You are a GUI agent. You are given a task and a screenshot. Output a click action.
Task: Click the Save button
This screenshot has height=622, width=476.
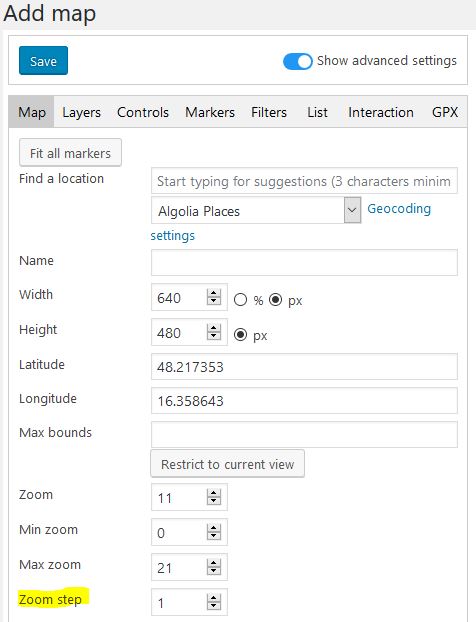(43, 61)
